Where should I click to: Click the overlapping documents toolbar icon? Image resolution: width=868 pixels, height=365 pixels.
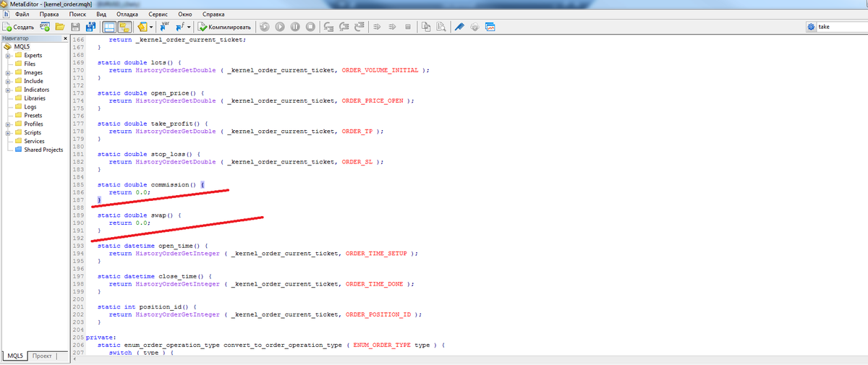(426, 27)
